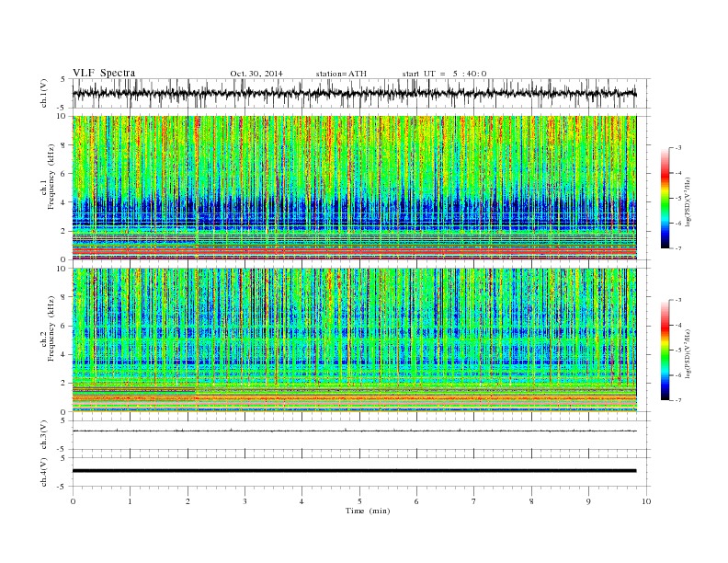Click the time axis tick label '9'
Screen dimensions: 728x563
pos(588,501)
